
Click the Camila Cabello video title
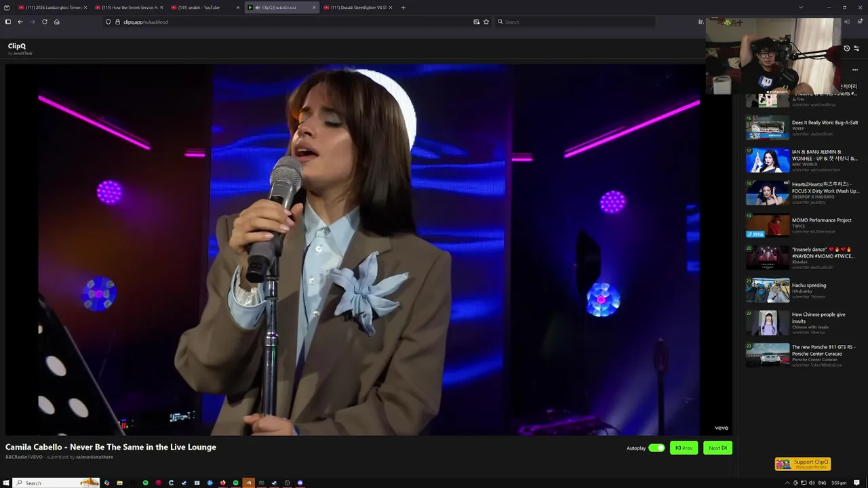click(x=111, y=447)
